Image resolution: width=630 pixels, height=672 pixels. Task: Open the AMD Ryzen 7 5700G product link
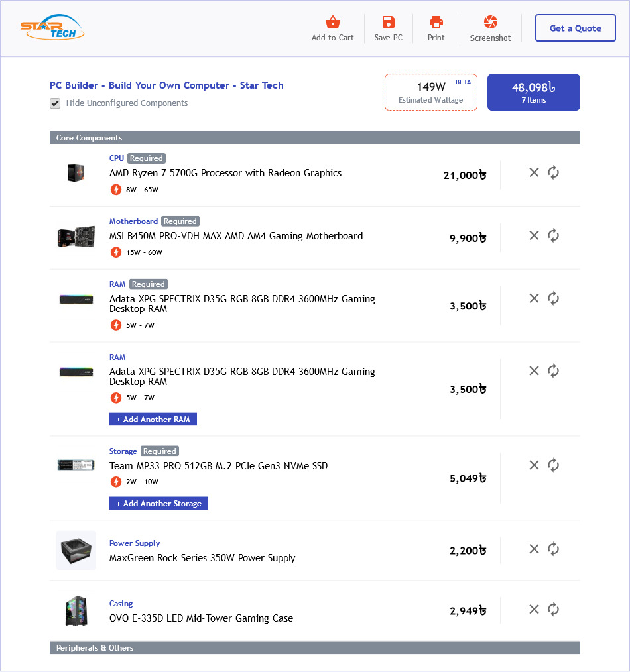pyautogui.click(x=225, y=173)
